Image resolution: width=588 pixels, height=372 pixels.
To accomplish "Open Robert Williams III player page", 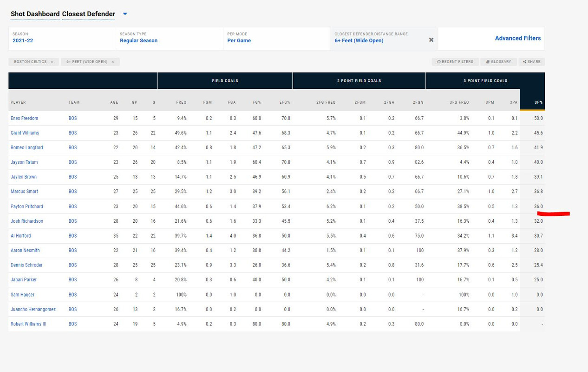I will tap(28, 324).
